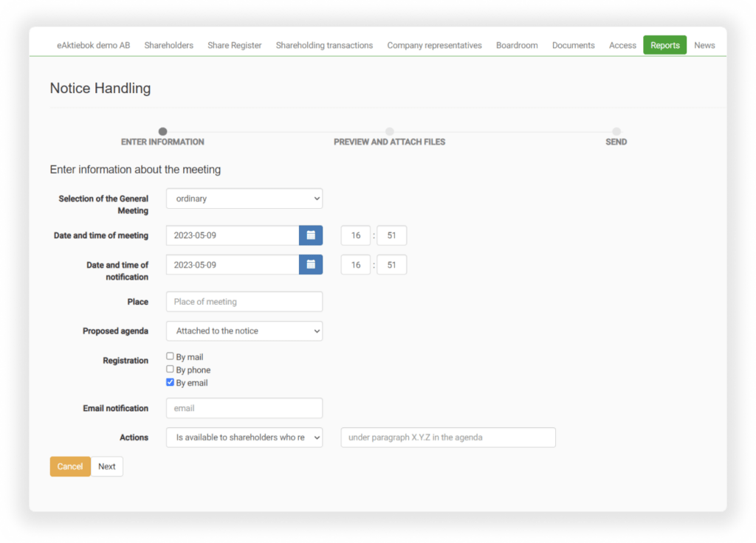The image size is (756, 543).
Task: Open Shareholding transactions menu item
Action: (x=324, y=45)
